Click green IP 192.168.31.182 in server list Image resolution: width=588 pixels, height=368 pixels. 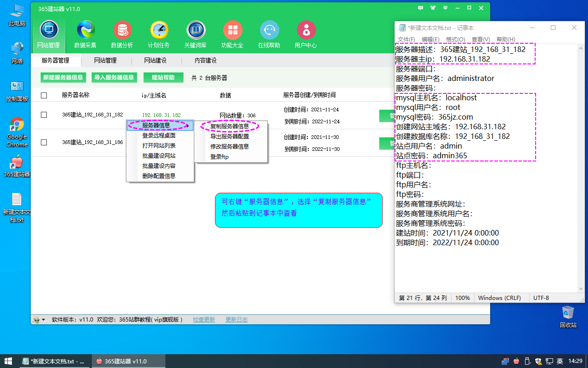161,115
